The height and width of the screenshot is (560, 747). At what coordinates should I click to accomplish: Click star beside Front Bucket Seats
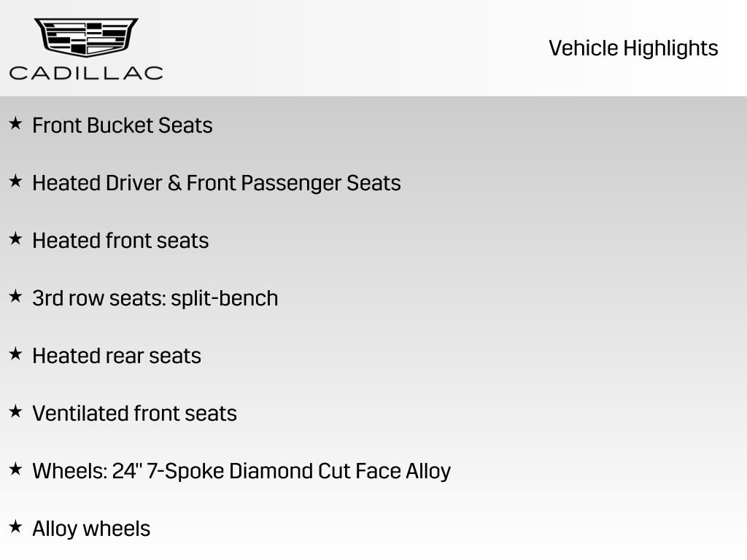pos(15,124)
